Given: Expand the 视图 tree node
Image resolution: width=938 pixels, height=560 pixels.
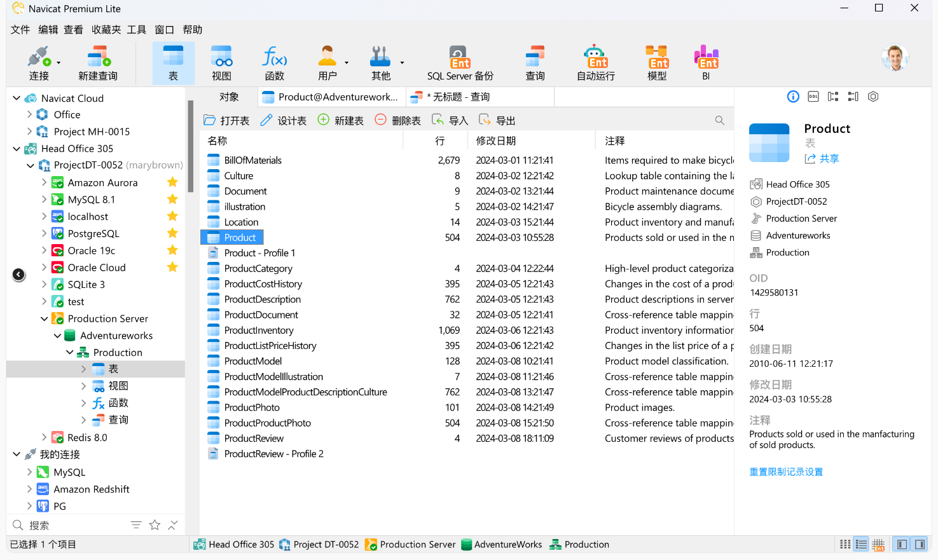Looking at the screenshot, I should (x=83, y=386).
